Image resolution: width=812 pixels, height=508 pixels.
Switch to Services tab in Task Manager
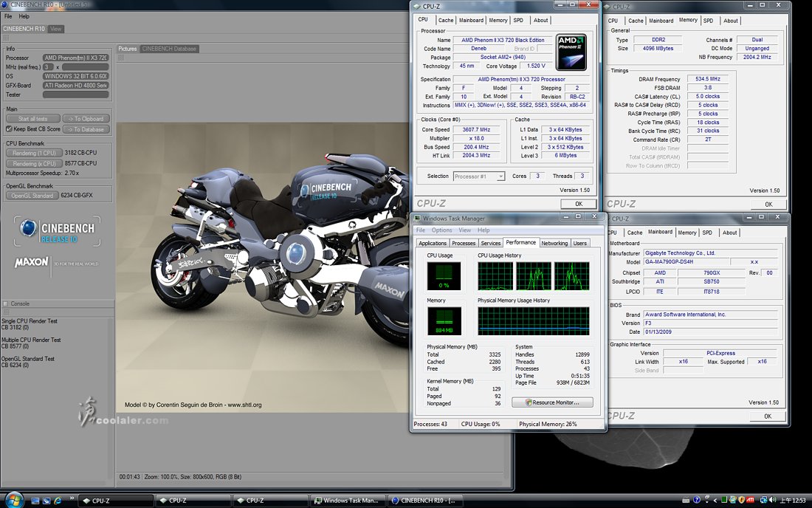point(490,244)
